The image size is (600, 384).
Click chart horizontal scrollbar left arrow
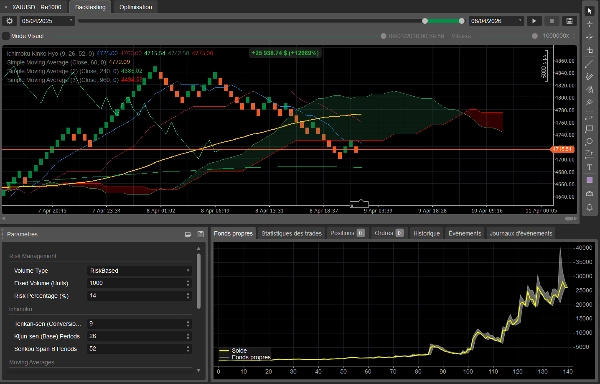3,219
